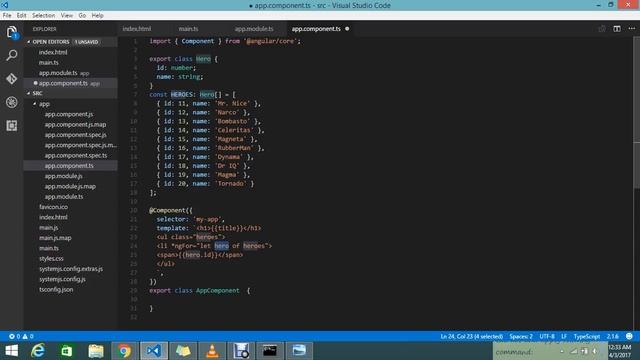Change indentation via Spaces: 2
Screen dimensions: 640x360
tap(521, 336)
